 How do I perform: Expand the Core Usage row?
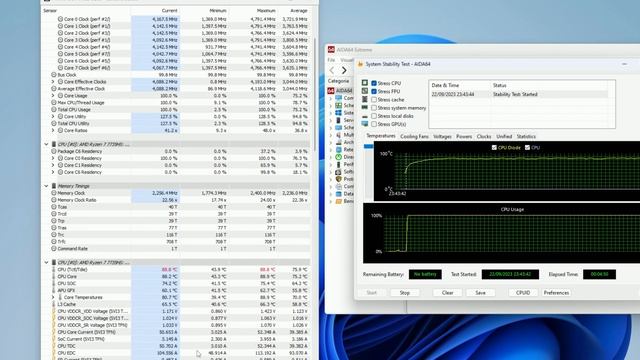coord(53,96)
